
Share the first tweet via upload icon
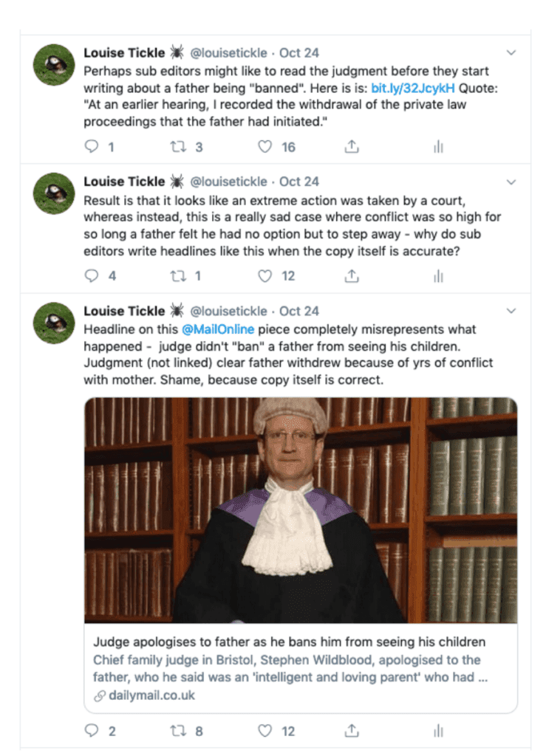(352, 147)
